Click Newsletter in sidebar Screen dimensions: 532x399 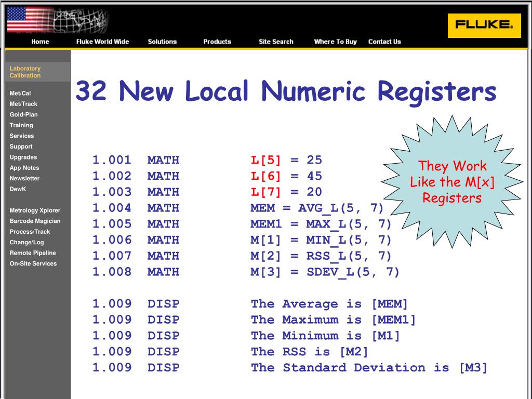[x=24, y=178]
